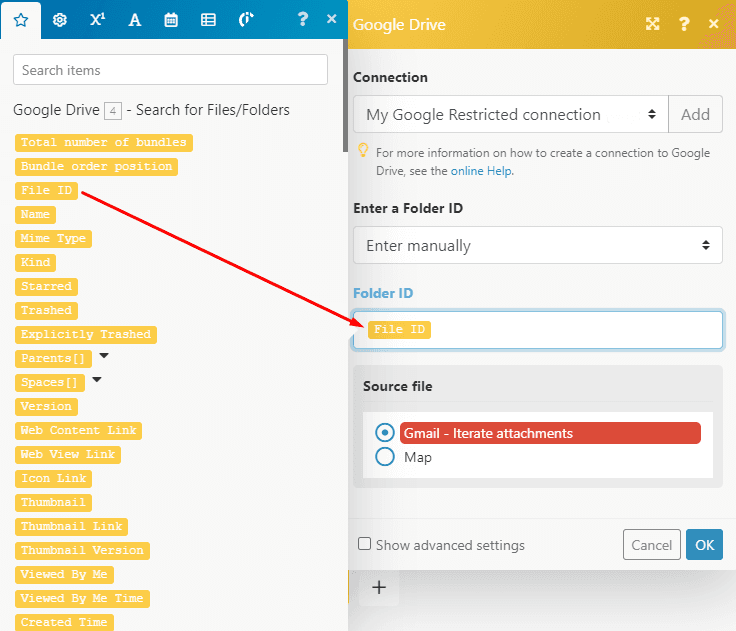Expand Google Drive dialog to full screen
The width and height of the screenshot is (736, 631).
[653, 24]
